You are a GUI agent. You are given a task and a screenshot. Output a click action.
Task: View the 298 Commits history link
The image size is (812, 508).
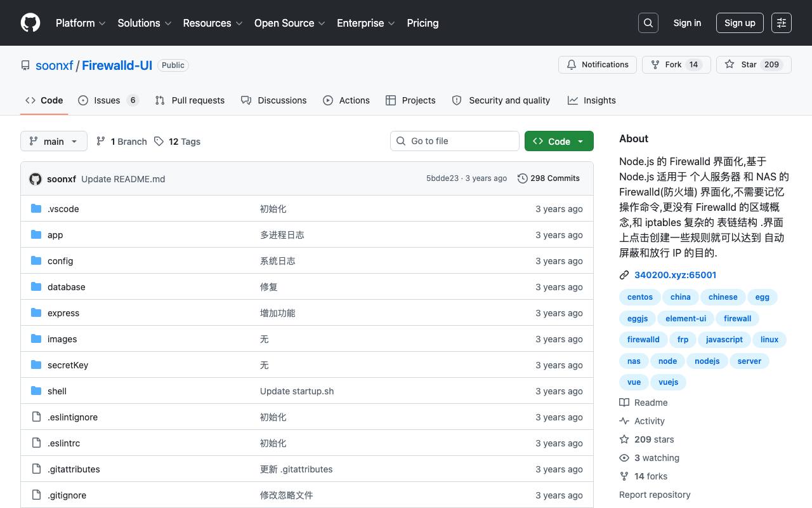click(549, 178)
